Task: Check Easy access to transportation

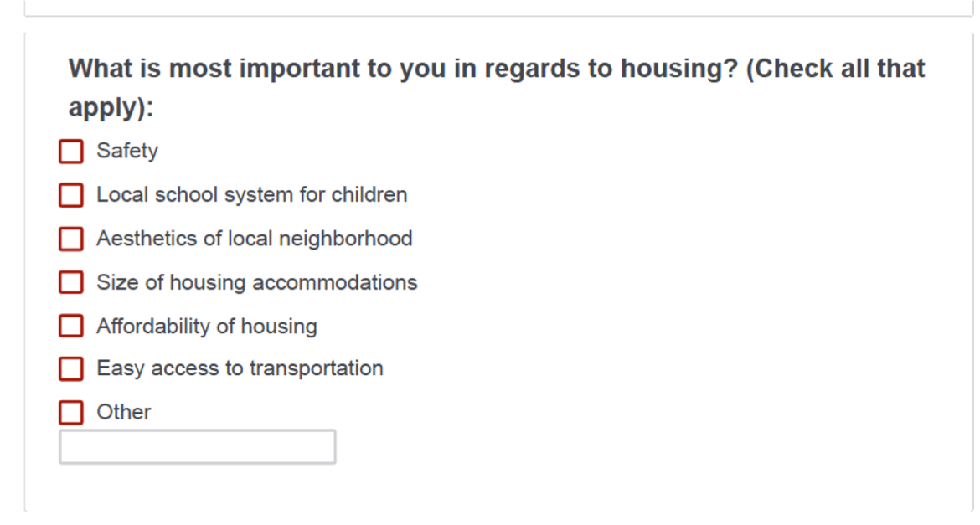Action: pyautogui.click(x=70, y=368)
